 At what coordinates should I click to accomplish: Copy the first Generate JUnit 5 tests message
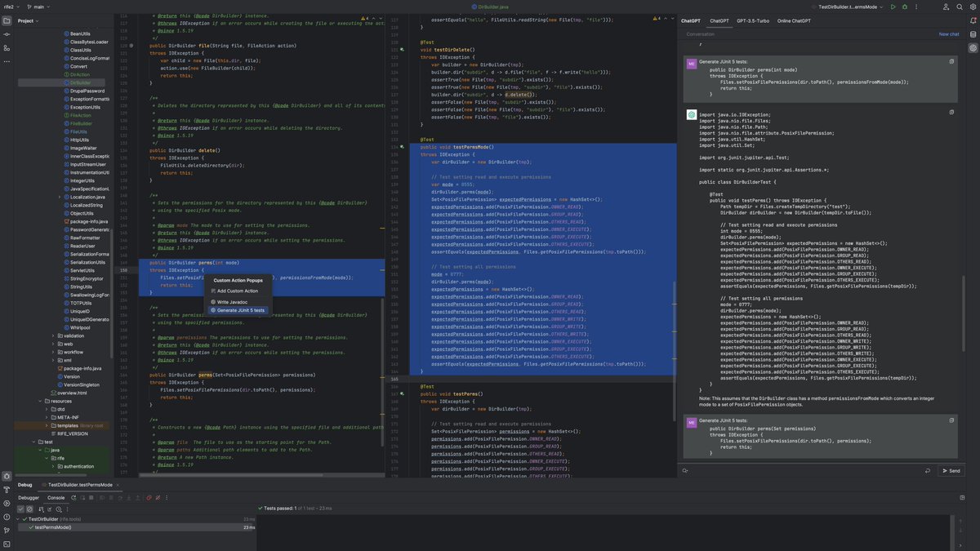951,62
